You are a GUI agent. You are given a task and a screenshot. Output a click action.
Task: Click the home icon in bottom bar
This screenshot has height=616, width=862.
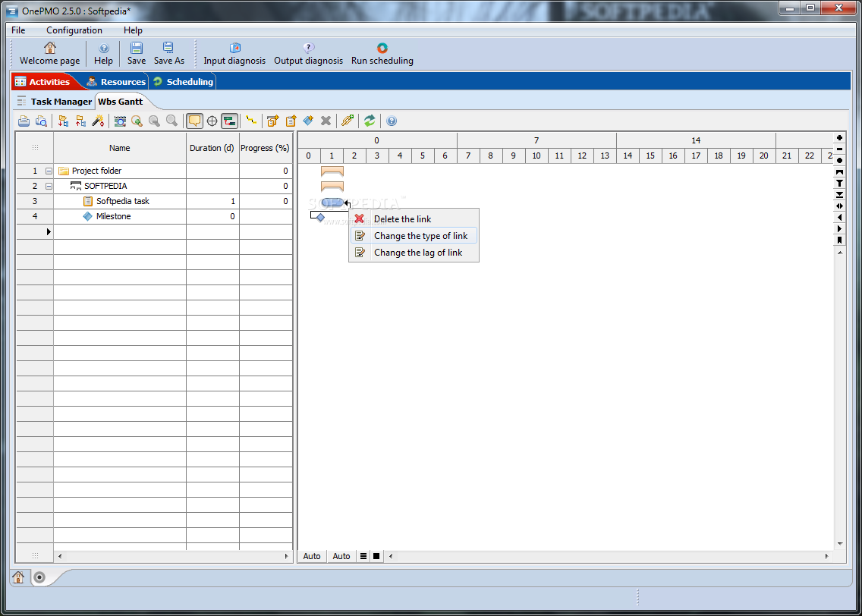click(x=18, y=577)
